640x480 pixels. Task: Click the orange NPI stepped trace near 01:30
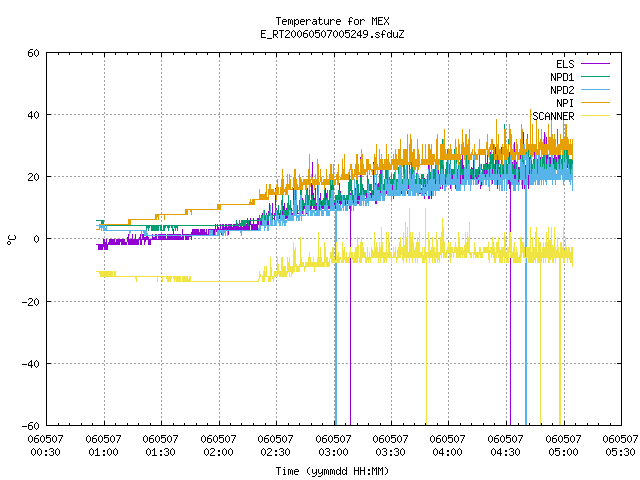169,215
